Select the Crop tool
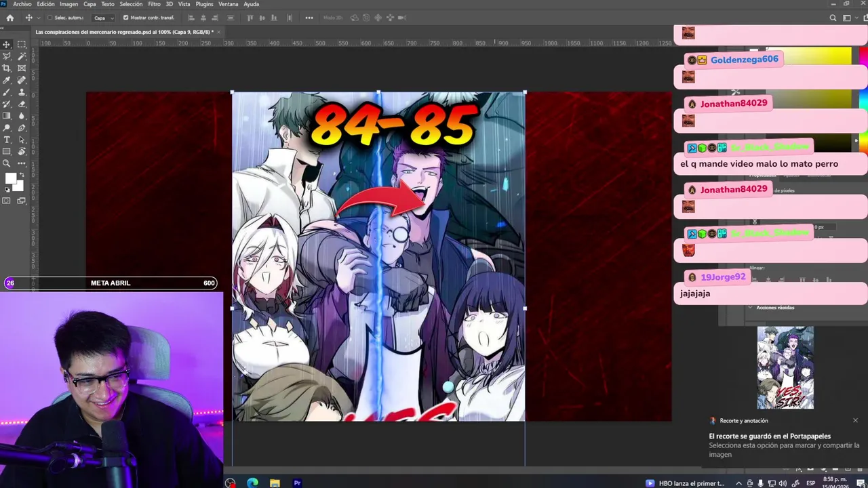The height and width of the screenshot is (488, 868). [7, 68]
